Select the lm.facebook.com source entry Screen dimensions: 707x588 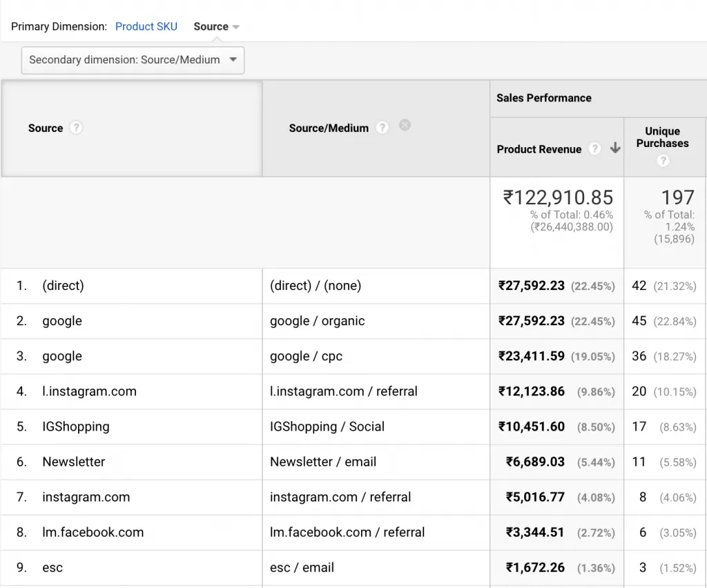click(x=93, y=532)
